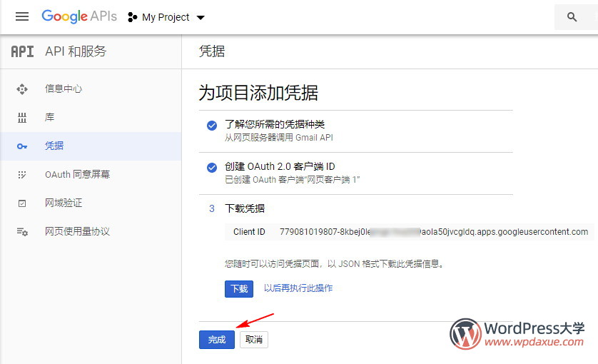Open step 了解您所需的凭据种类
The image size is (598, 364).
tap(275, 124)
